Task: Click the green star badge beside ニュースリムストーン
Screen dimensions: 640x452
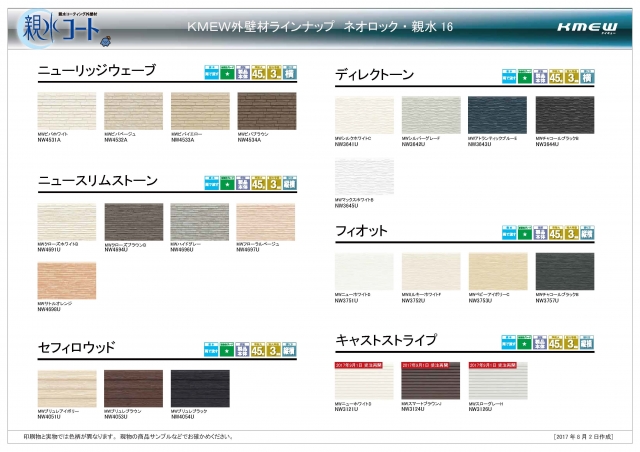Action: point(227,183)
